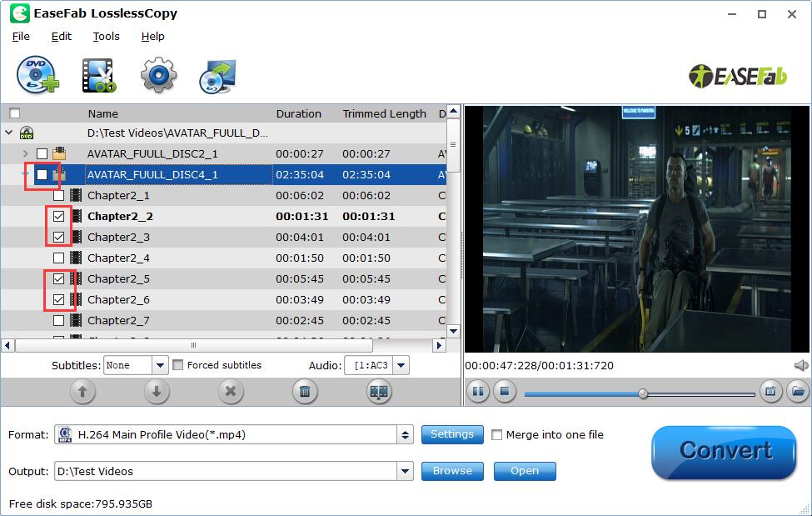Click the horizontal scrollbar thumb of list
The height and width of the screenshot is (516, 812).
(194, 345)
